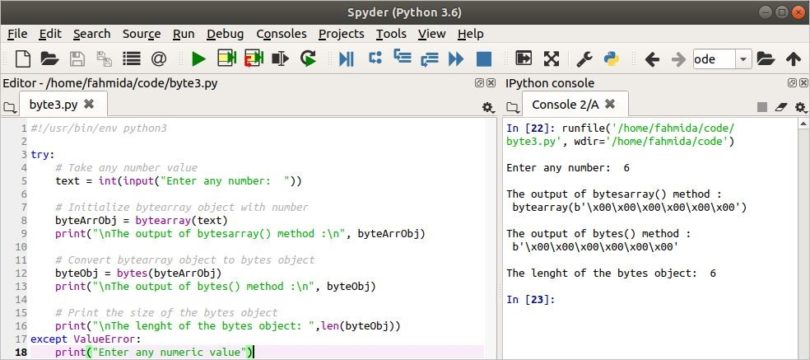Open the Python path manager icon
Screen dimensions: 810x360
(x=612, y=59)
